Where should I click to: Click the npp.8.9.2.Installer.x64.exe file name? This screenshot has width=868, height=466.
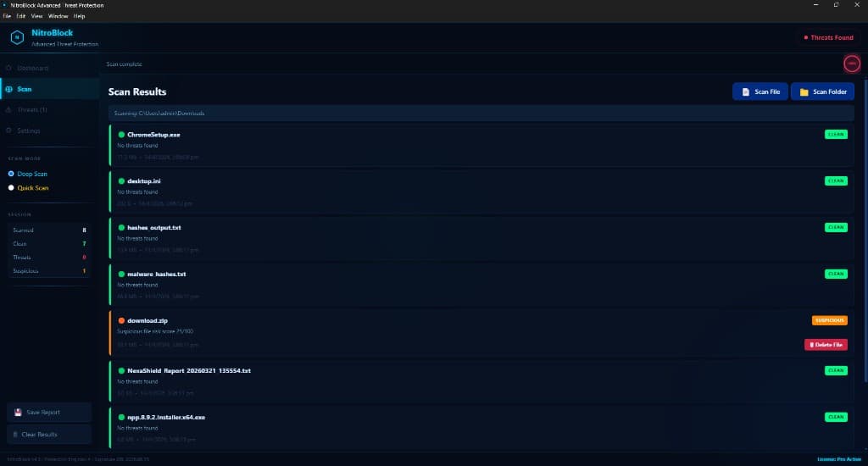pyautogui.click(x=166, y=418)
